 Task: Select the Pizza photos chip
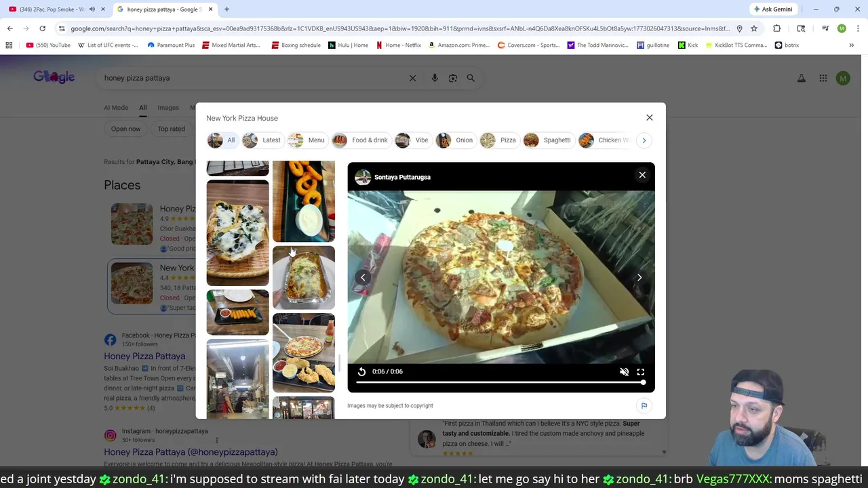tap(498, 140)
